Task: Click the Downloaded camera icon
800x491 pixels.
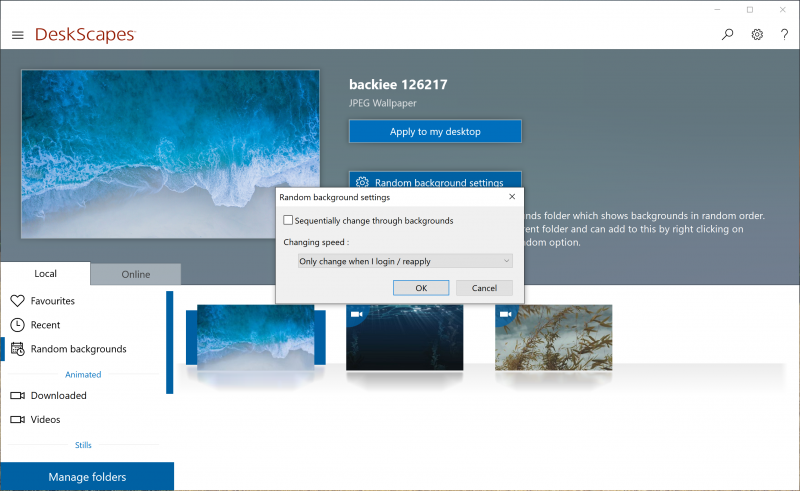Action: coord(17,396)
